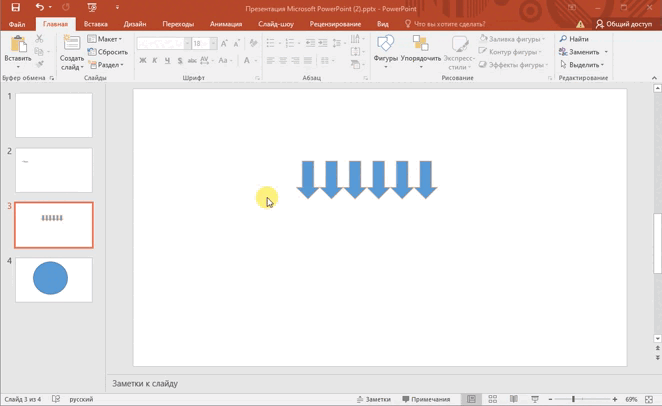Viewport: 662px width, 406px height.
Task: Click the clear formatting eraser icon
Action: 253,43
